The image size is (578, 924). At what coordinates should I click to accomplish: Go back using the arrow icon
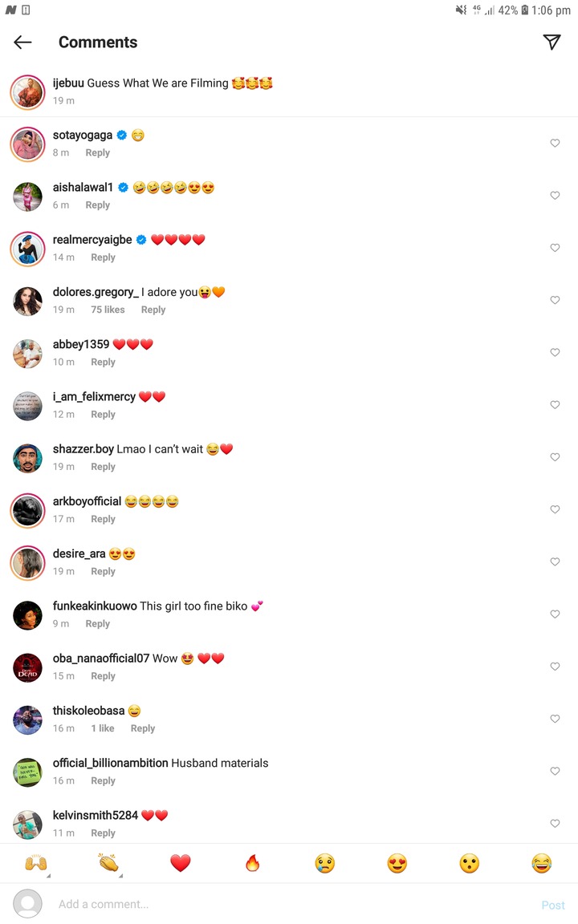22,42
